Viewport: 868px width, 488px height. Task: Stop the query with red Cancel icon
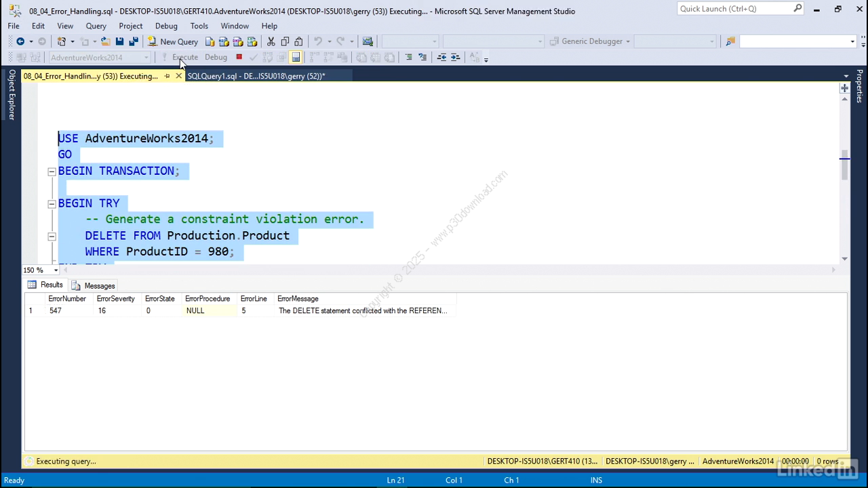pos(239,57)
